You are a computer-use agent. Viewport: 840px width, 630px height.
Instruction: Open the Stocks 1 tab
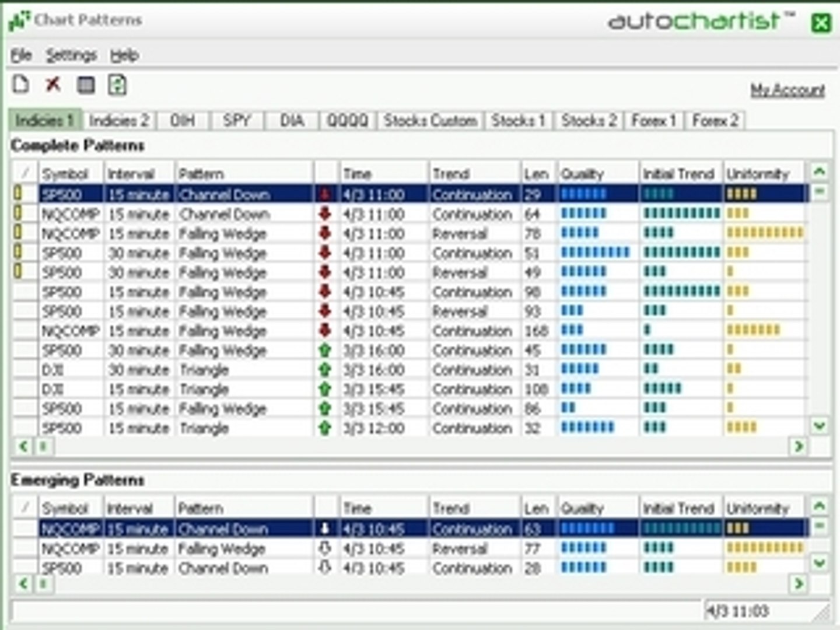(x=519, y=121)
